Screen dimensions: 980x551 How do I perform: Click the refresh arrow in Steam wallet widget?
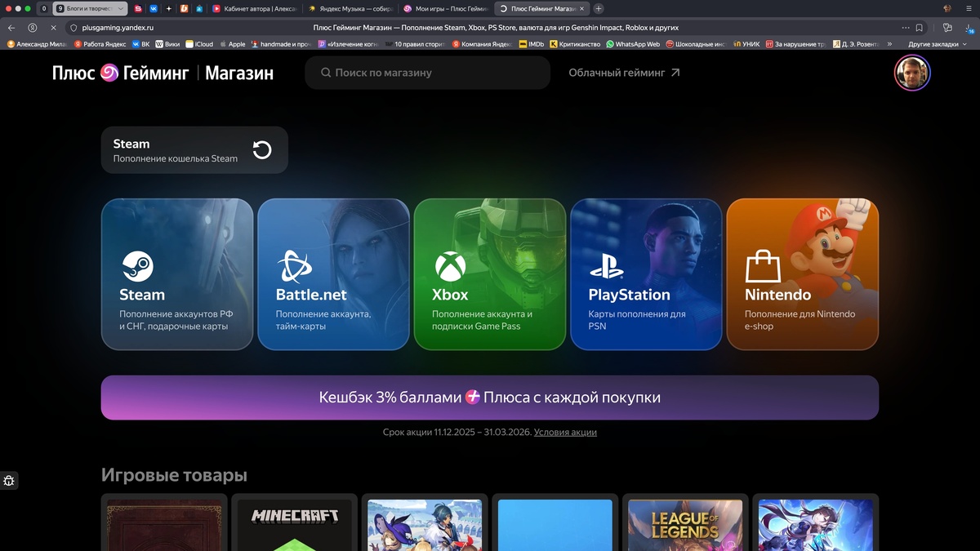click(262, 150)
